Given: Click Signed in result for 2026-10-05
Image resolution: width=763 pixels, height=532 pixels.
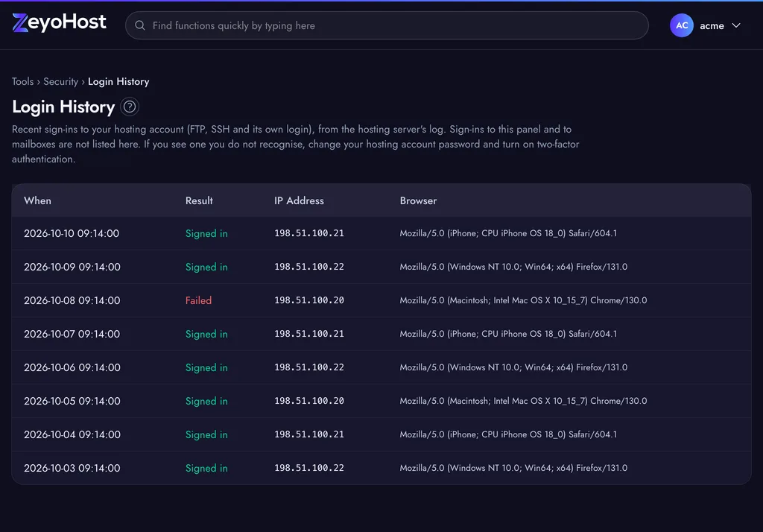Looking at the screenshot, I should [206, 402].
